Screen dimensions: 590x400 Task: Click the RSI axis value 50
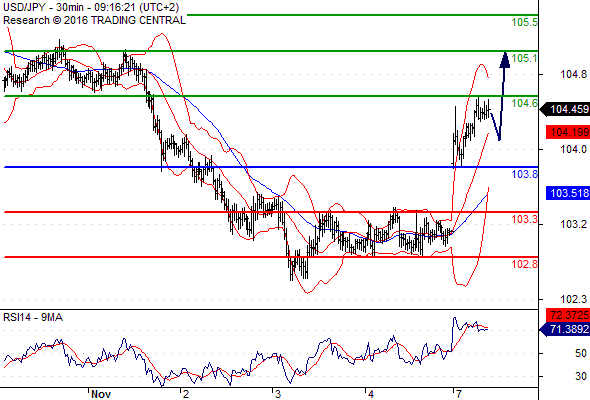[581, 353]
